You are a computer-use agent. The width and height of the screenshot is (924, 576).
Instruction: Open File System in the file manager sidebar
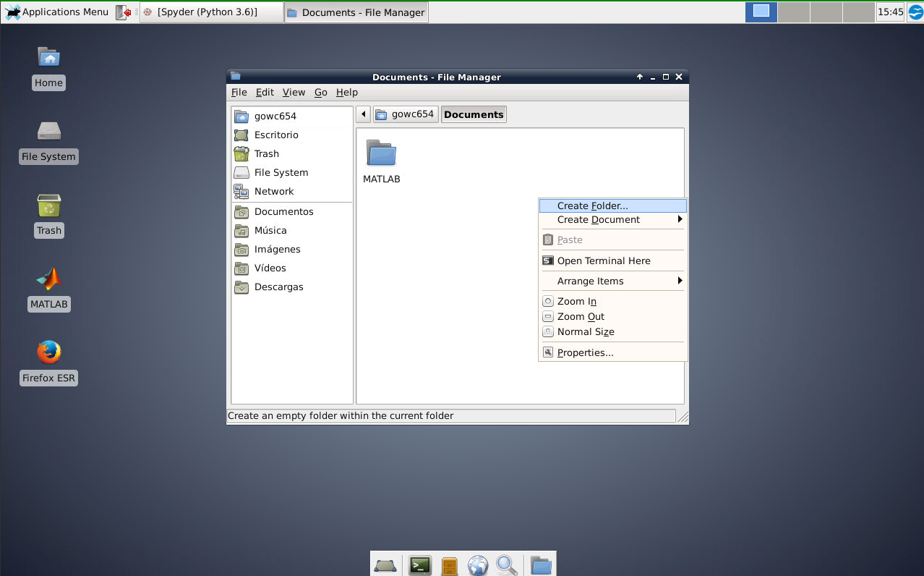point(291,172)
